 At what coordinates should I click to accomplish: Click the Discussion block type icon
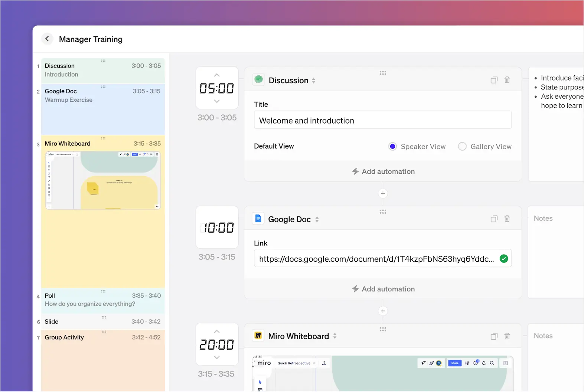[x=258, y=79]
